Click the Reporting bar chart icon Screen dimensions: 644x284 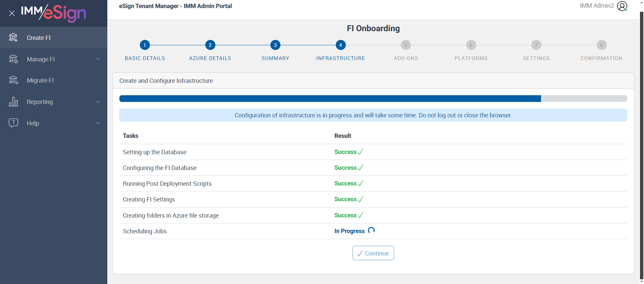click(13, 102)
